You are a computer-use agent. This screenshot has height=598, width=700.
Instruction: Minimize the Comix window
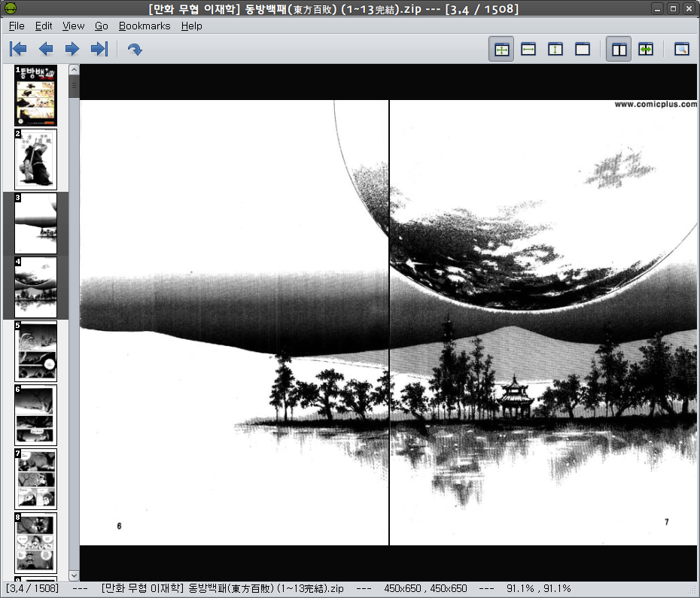[x=657, y=8]
